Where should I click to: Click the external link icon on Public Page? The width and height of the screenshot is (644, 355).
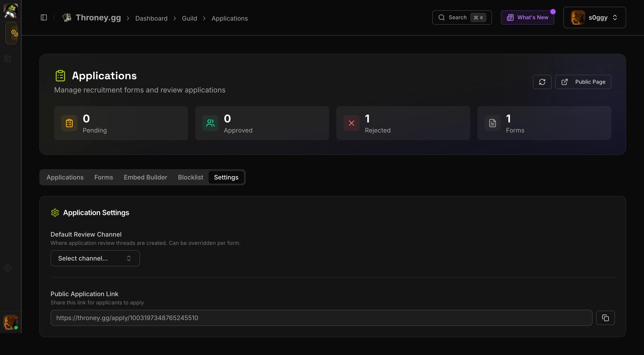pyautogui.click(x=564, y=82)
